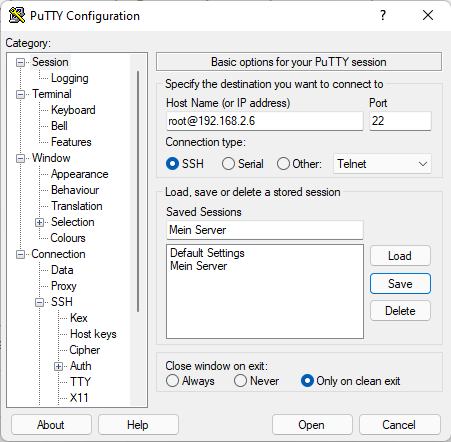Select Mein Server in the sessions list
The width and height of the screenshot is (451, 442).
pyautogui.click(x=198, y=266)
